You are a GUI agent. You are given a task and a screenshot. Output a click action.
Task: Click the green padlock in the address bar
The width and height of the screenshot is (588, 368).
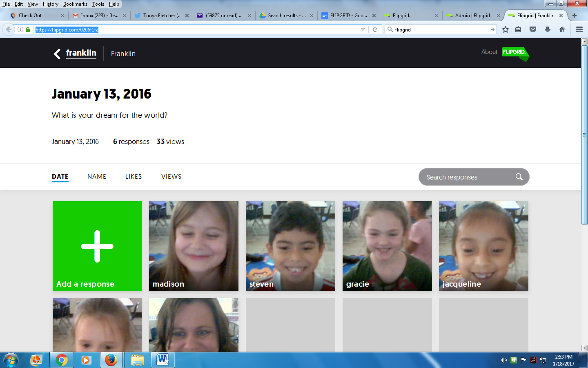tap(28, 29)
